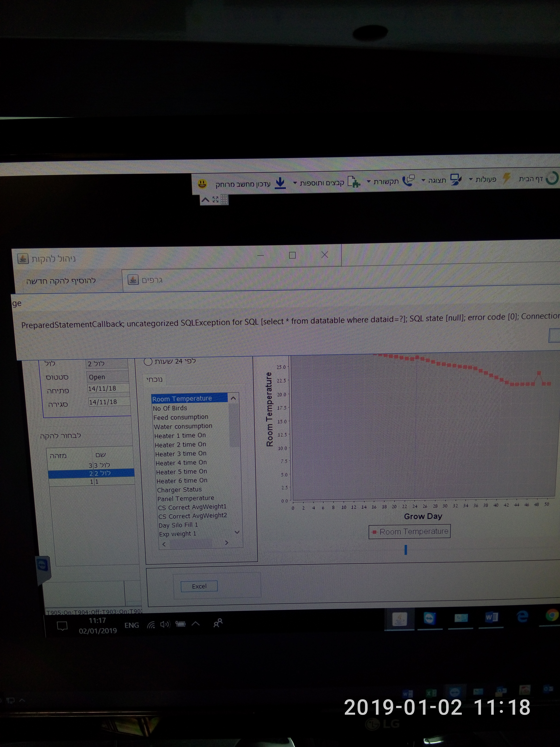Screen dimensions: 560x747
Task: Click the volume speaker tray icon
Action: (165, 624)
